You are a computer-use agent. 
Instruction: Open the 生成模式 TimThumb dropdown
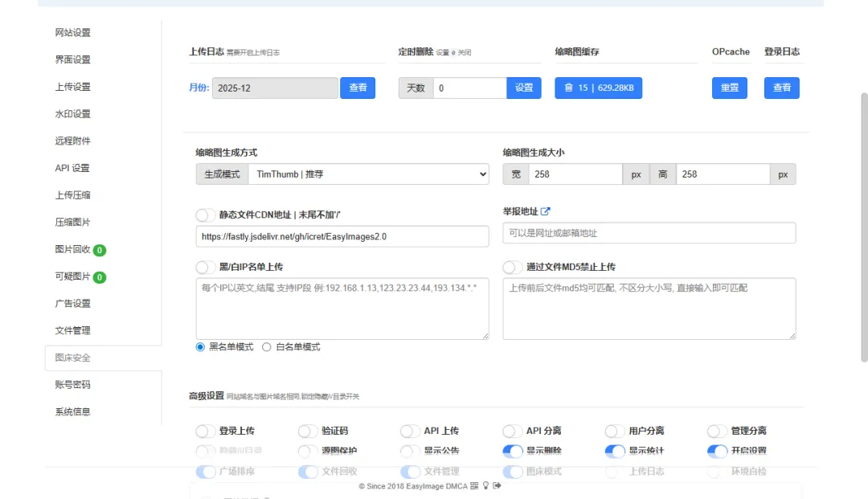point(367,174)
